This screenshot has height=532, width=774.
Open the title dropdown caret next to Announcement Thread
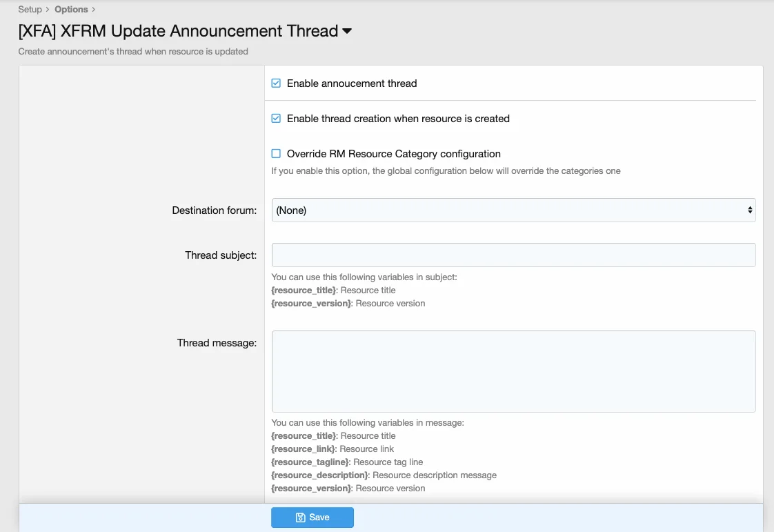pyautogui.click(x=347, y=31)
